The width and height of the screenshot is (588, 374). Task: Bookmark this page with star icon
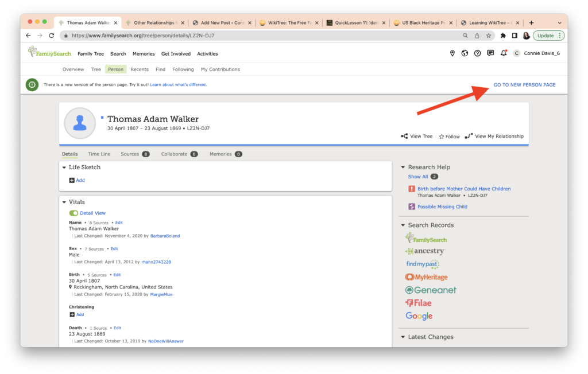point(489,36)
